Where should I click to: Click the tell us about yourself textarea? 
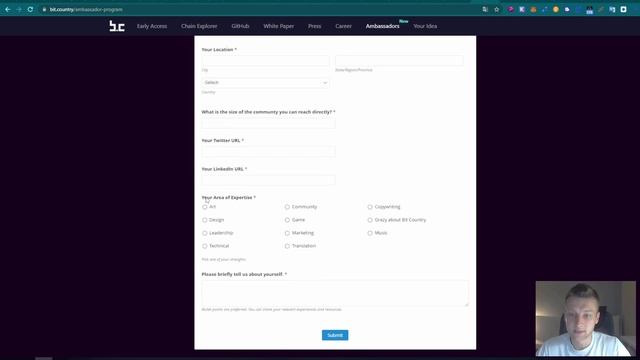pos(335,293)
